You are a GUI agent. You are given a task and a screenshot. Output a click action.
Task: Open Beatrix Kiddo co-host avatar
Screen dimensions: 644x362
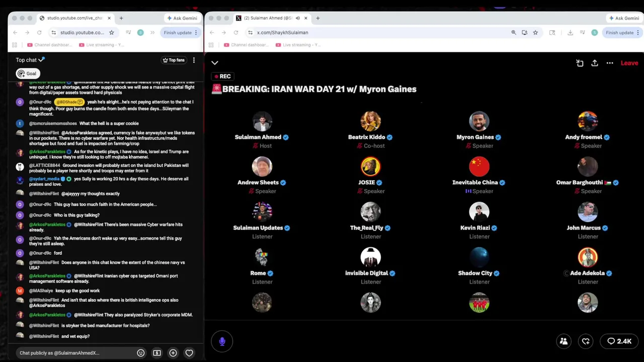click(371, 121)
